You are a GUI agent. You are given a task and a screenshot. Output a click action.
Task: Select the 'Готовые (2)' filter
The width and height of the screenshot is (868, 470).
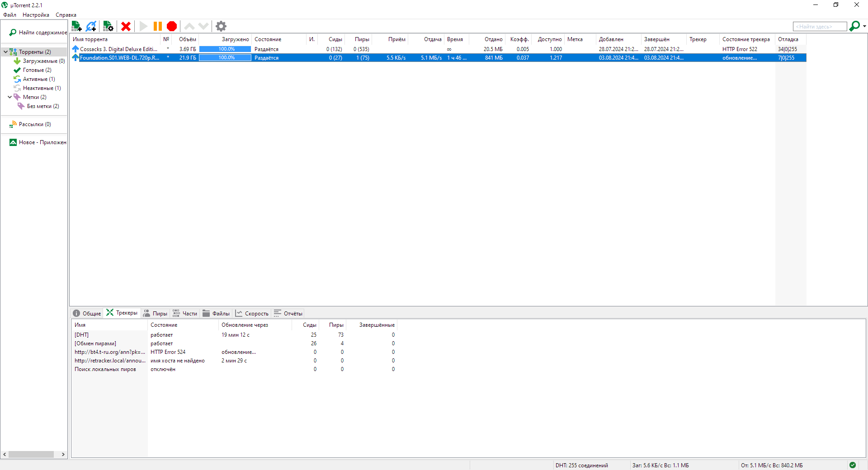(x=37, y=70)
